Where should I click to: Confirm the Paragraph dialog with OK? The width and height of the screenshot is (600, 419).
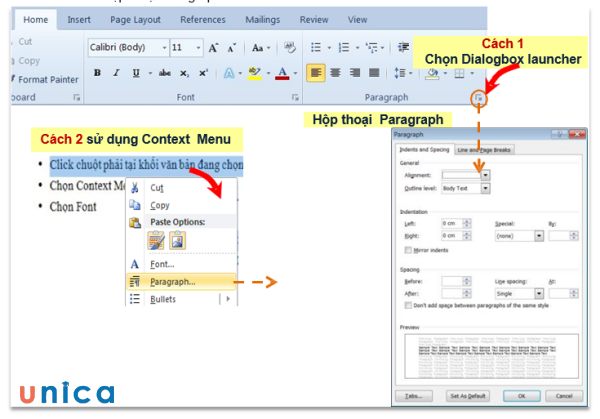click(522, 396)
